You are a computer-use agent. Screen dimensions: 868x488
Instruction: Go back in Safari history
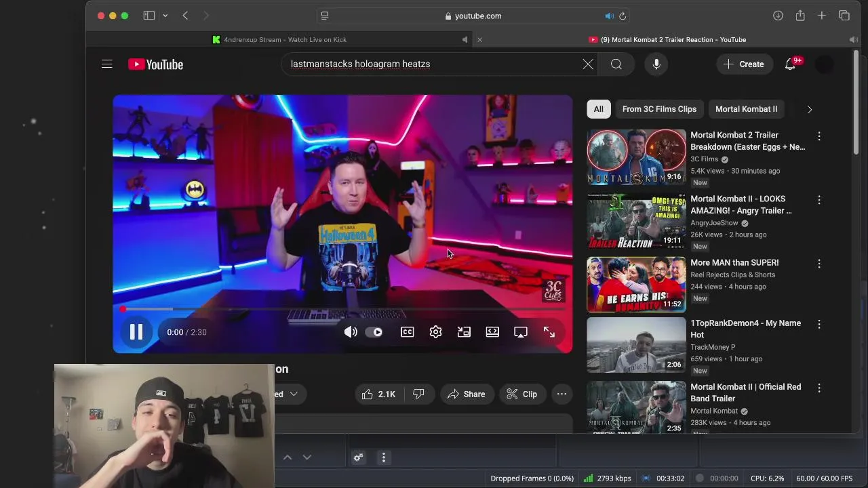[185, 16]
